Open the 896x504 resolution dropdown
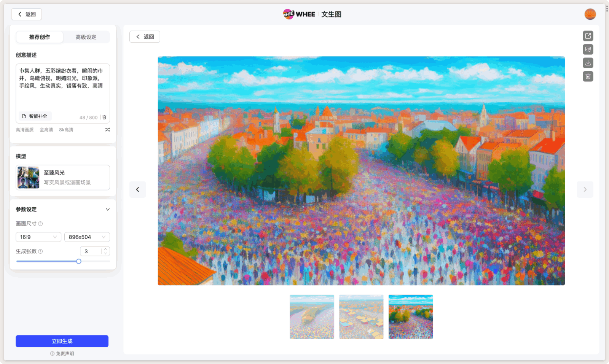 [x=87, y=237]
